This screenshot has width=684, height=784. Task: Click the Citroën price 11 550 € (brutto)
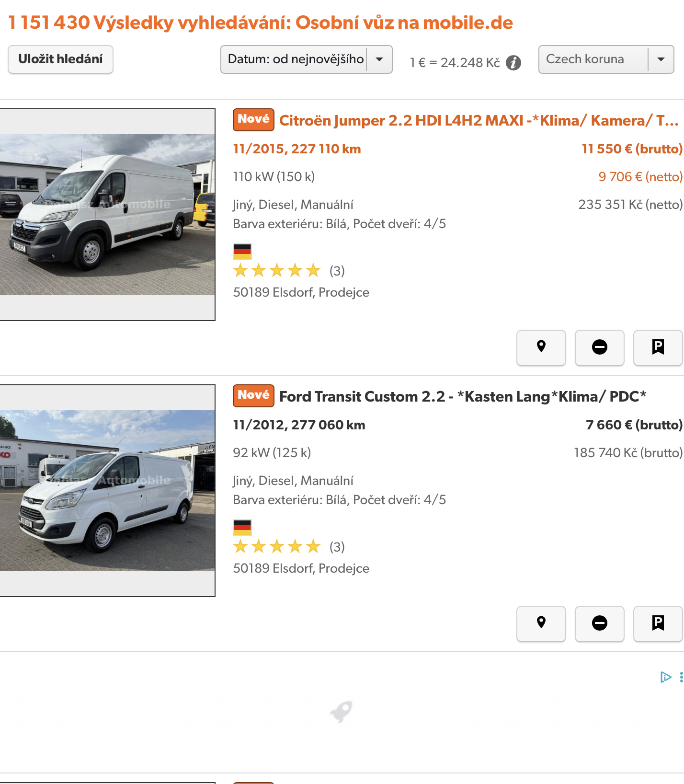coord(632,149)
